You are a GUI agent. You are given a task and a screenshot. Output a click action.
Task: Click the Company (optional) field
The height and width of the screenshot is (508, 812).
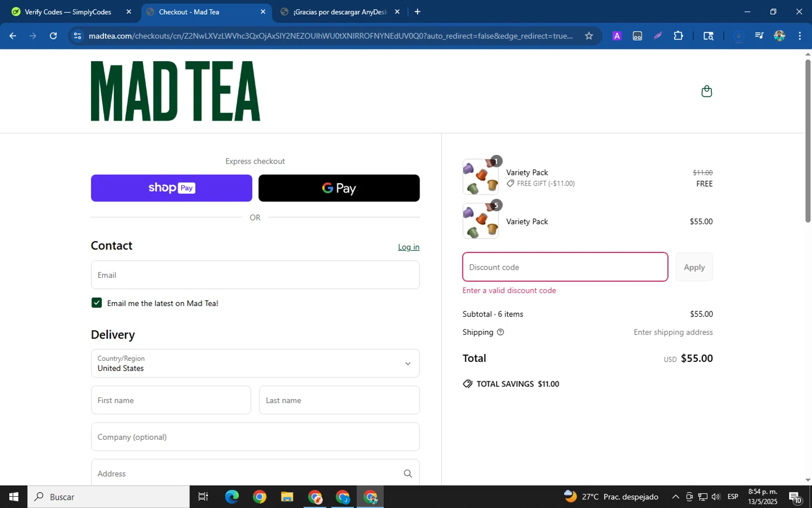255,437
